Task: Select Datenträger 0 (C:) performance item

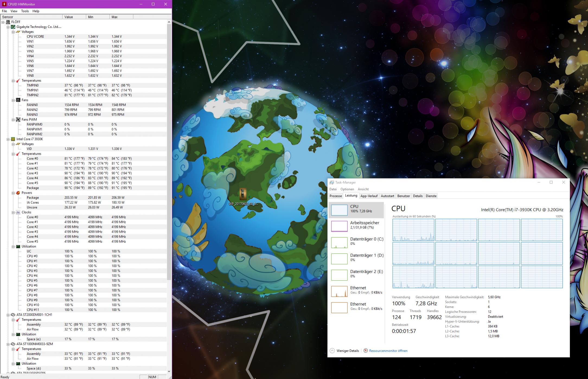Action: coord(356,242)
